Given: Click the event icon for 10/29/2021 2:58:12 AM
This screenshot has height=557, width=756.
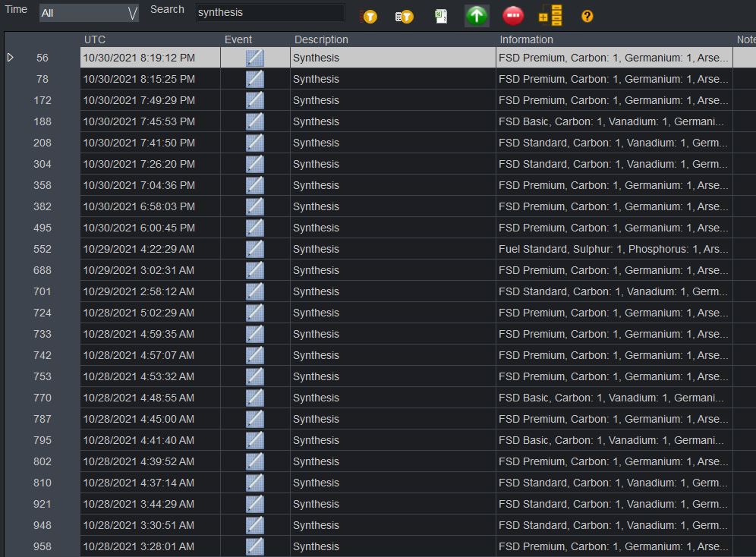Looking at the screenshot, I should coord(254,291).
